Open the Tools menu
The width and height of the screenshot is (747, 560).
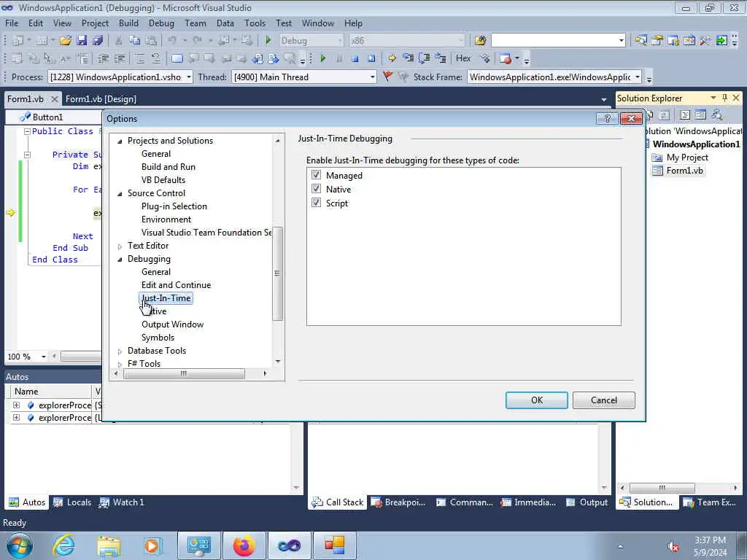click(255, 23)
